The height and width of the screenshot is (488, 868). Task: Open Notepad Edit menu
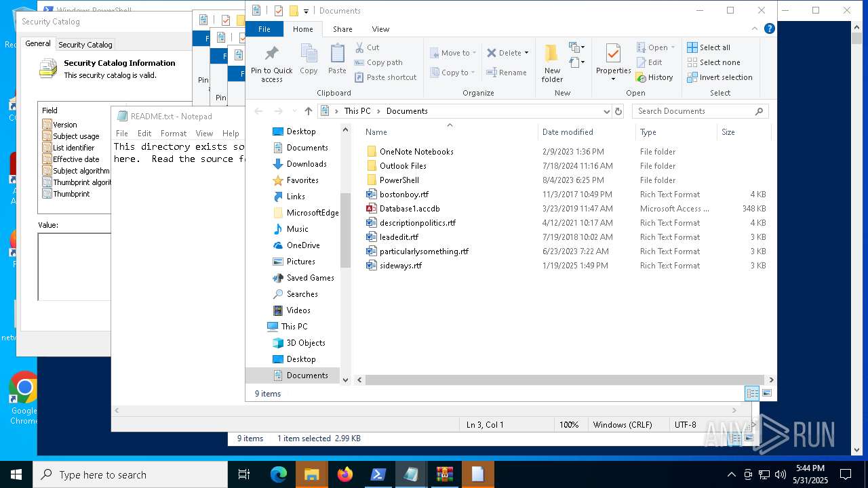144,134
